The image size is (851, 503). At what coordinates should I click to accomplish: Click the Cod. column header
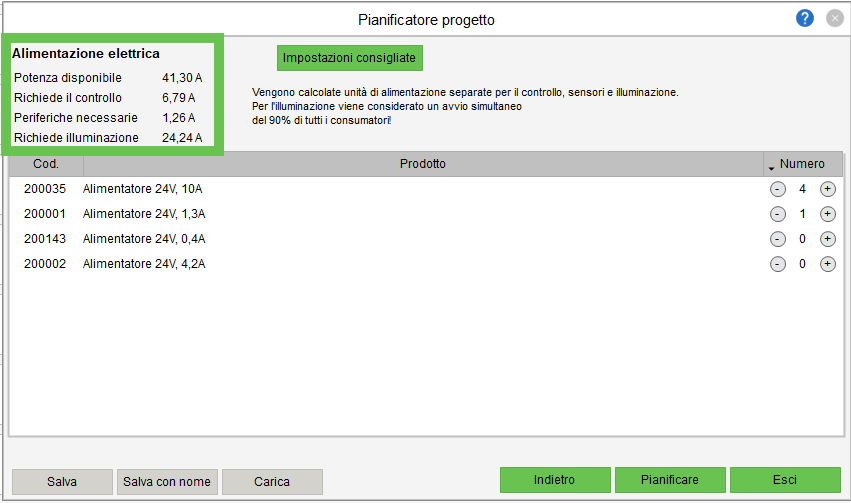point(46,164)
